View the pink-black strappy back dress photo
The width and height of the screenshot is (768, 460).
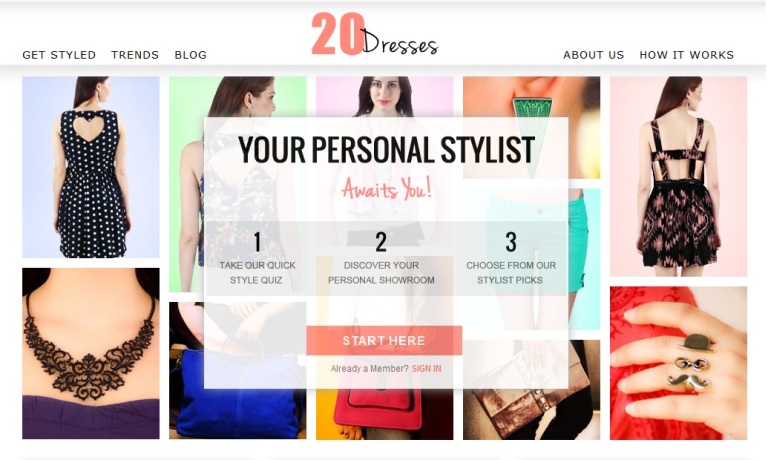(x=678, y=176)
